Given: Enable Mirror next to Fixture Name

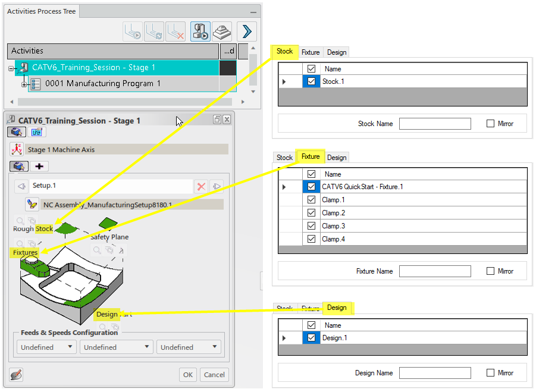Looking at the screenshot, I should (x=490, y=271).
